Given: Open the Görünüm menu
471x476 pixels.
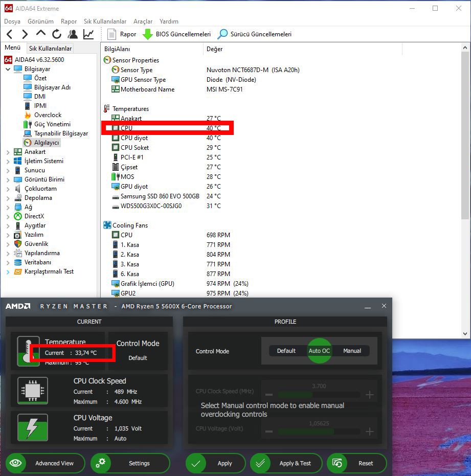Looking at the screenshot, I should point(40,21).
